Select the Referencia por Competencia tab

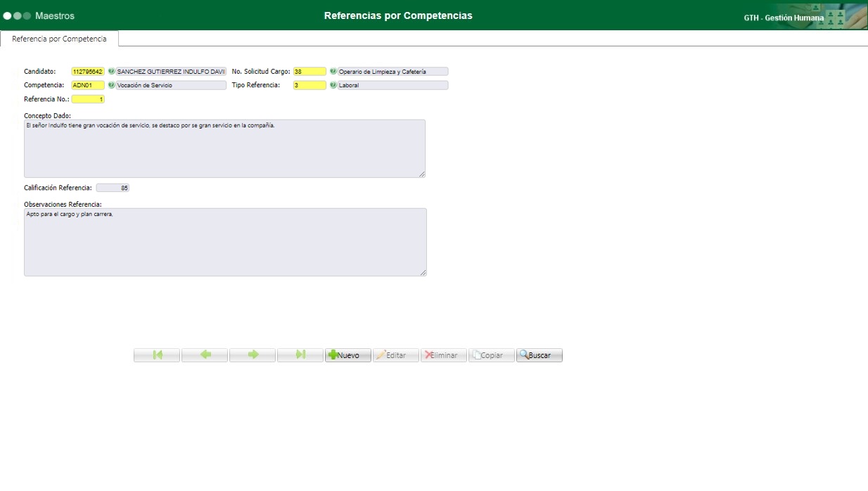59,40
